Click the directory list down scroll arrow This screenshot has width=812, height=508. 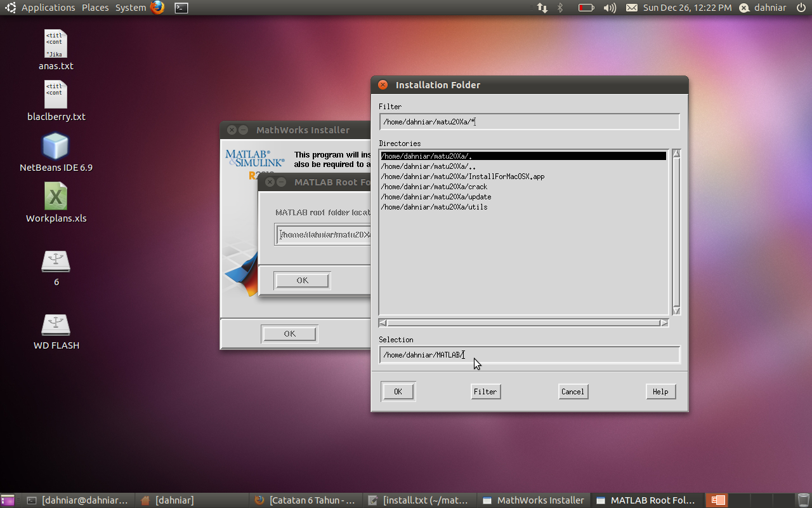pyautogui.click(x=676, y=311)
